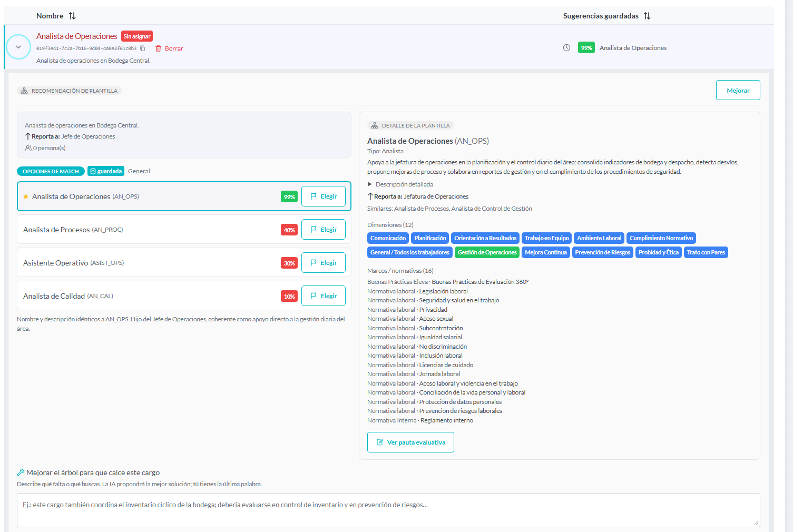
Task: Select the green Gestión de Operaciones tag
Action: (487, 252)
